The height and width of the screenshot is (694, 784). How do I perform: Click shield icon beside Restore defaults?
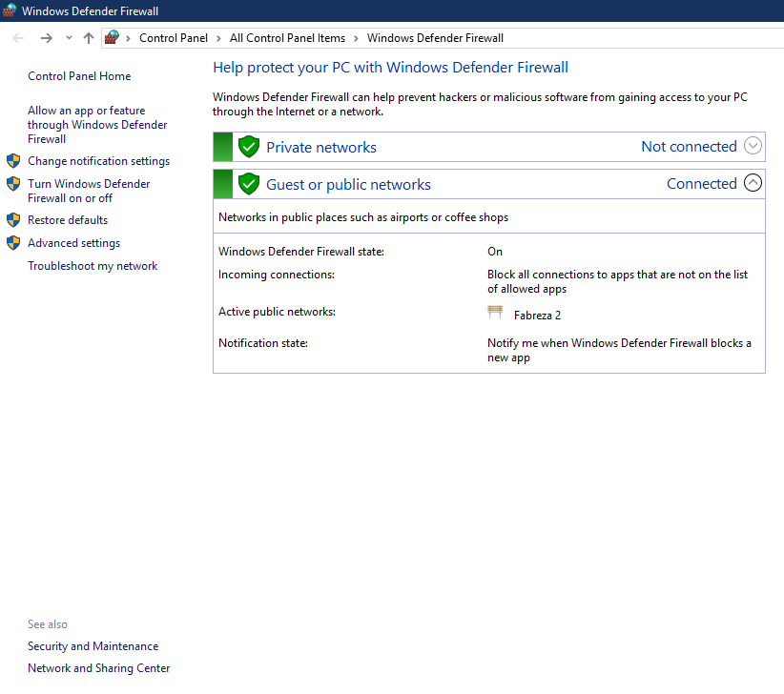point(13,220)
